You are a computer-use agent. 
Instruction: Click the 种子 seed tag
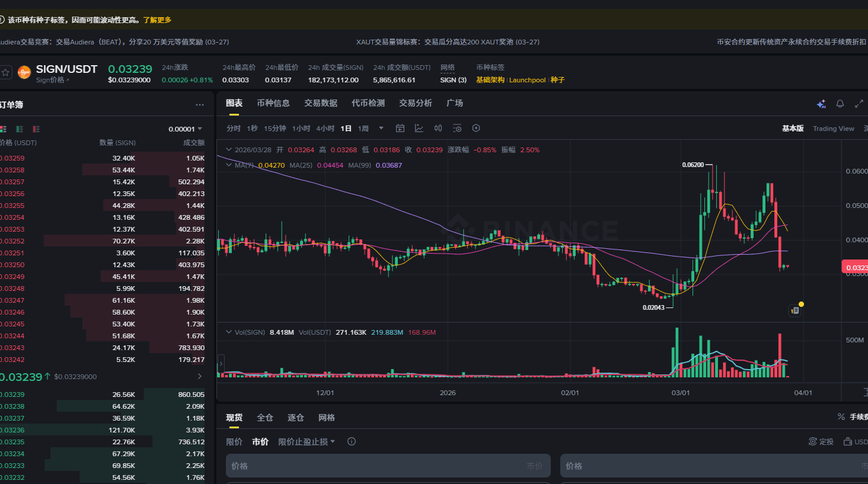coord(557,80)
